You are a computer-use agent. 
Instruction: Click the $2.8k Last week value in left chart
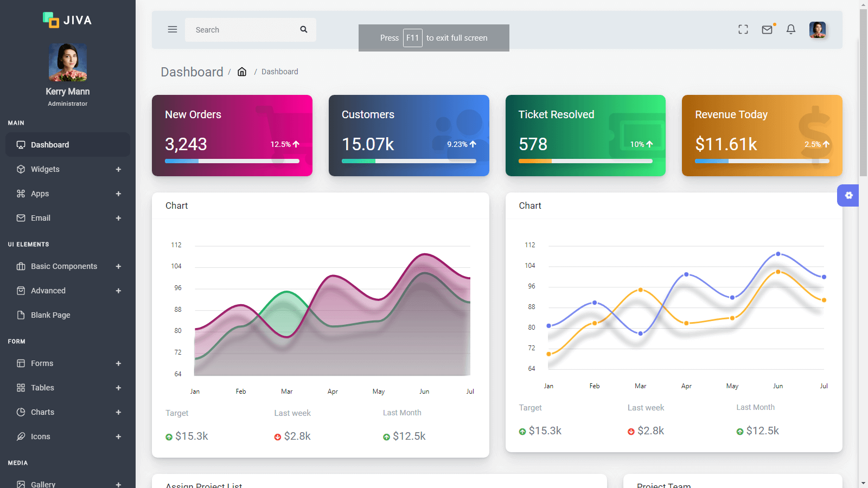tap(297, 436)
